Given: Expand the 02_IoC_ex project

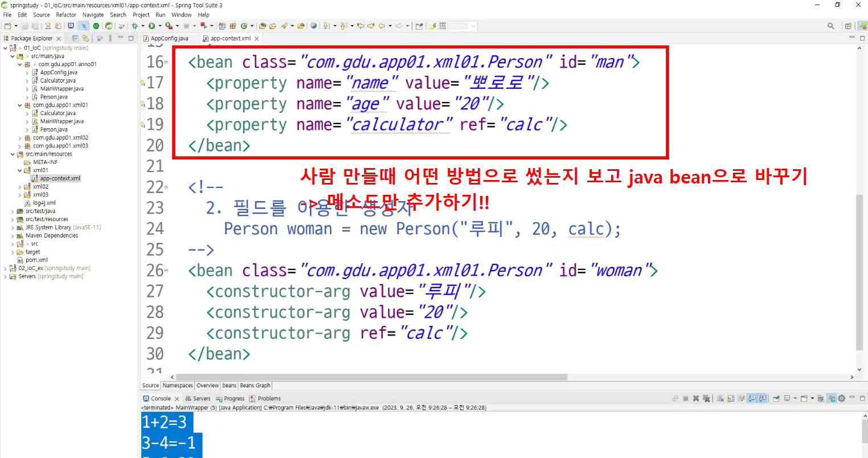Looking at the screenshot, I should point(5,268).
